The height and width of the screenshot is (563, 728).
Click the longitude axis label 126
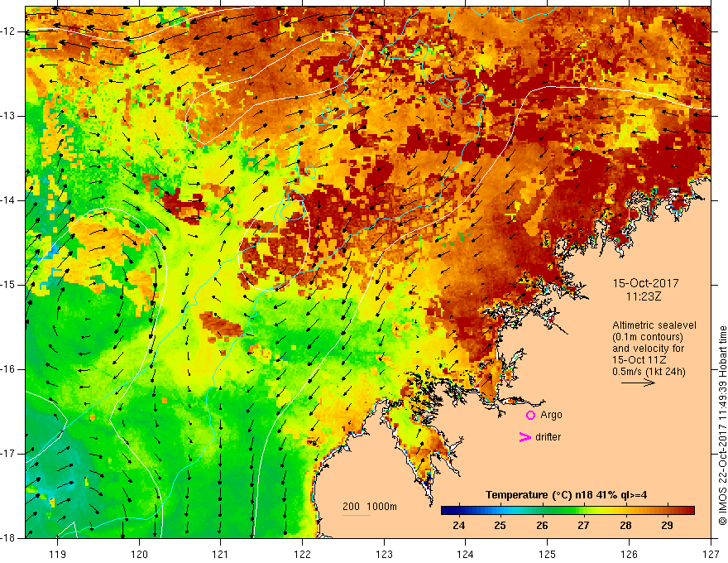(629, 554)
